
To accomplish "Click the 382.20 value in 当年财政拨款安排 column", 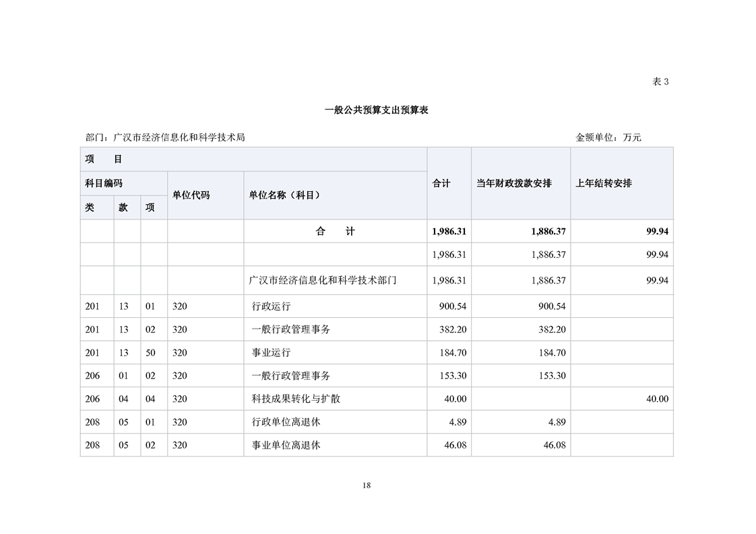I will (x=552, y=329).
